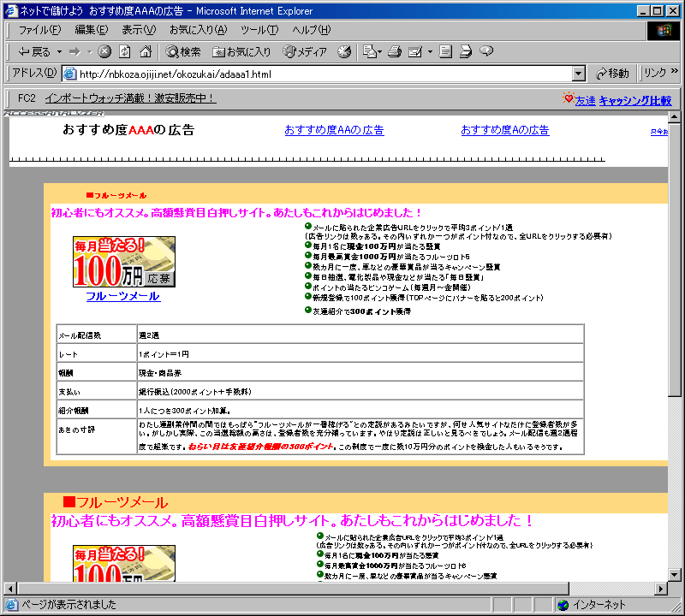This screenshot has width=685, height=616.
Task: Open the おすすめ度Aの広告 link
Action: (505, 130)
